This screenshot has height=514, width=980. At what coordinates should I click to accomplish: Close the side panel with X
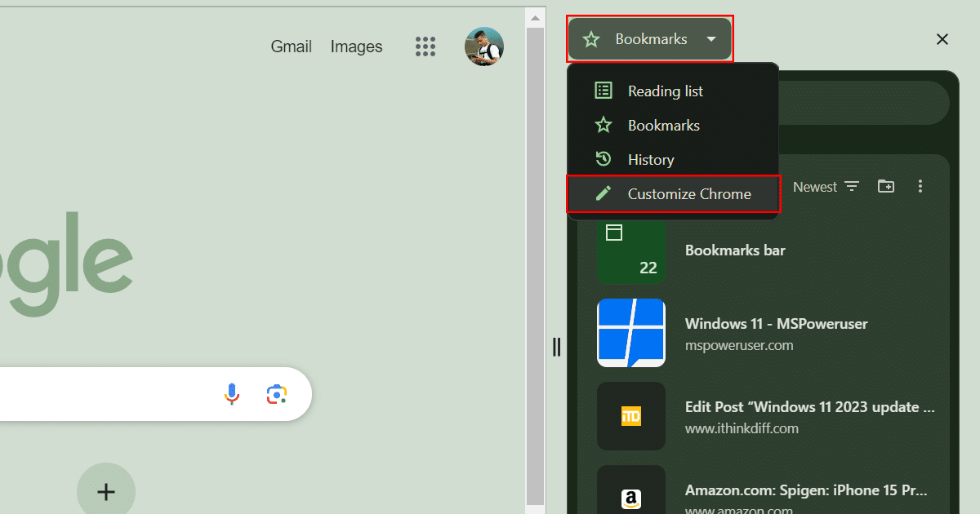point(942,39)
